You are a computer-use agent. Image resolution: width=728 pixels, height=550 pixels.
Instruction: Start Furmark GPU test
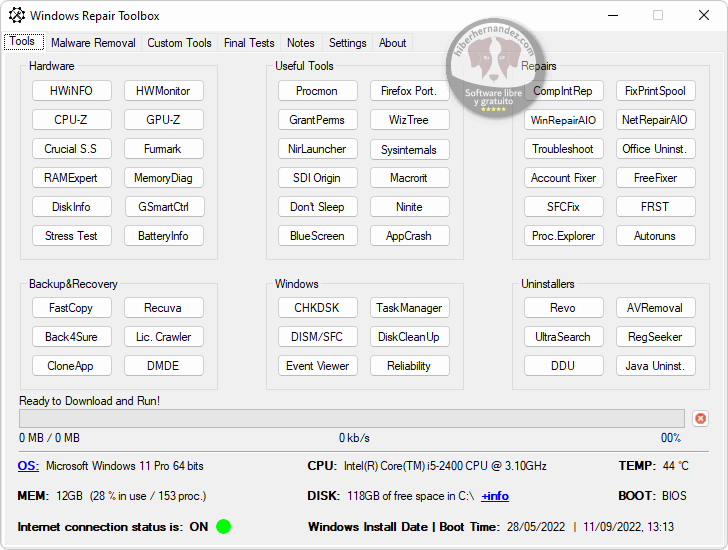click(163, 149)
